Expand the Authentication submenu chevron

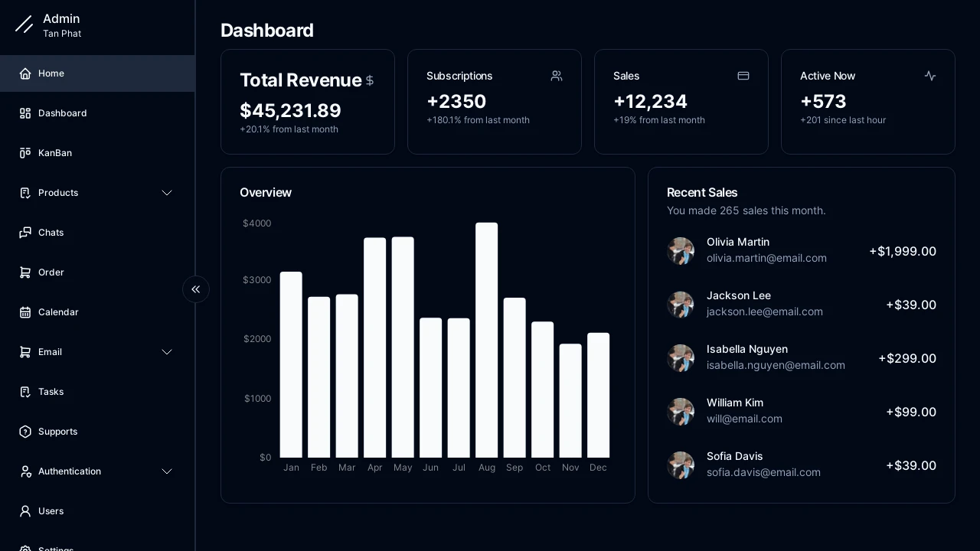167,471
